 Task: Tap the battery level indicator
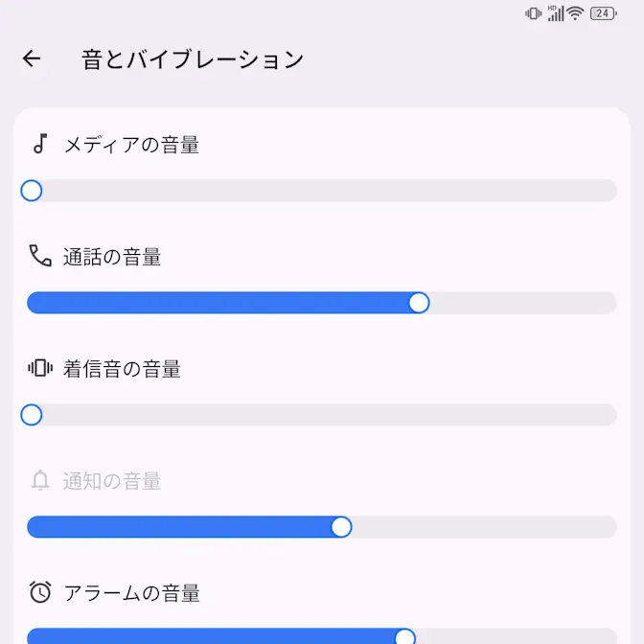[x=603, y=13]
